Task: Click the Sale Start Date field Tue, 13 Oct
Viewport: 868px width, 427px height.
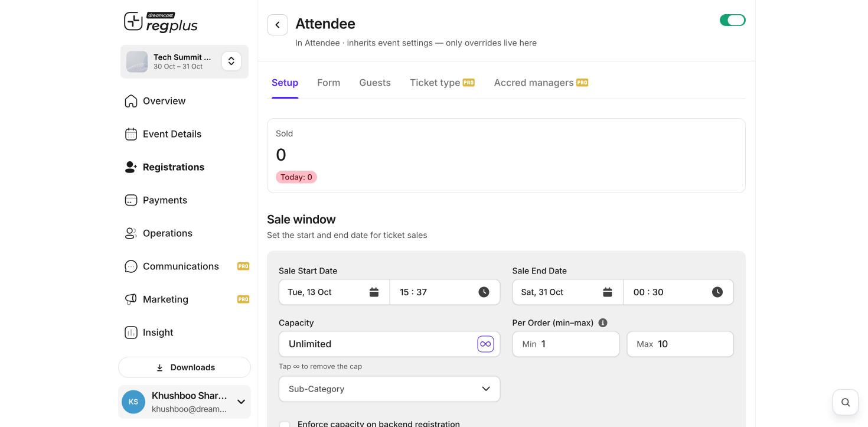Action: pos(334,292)
